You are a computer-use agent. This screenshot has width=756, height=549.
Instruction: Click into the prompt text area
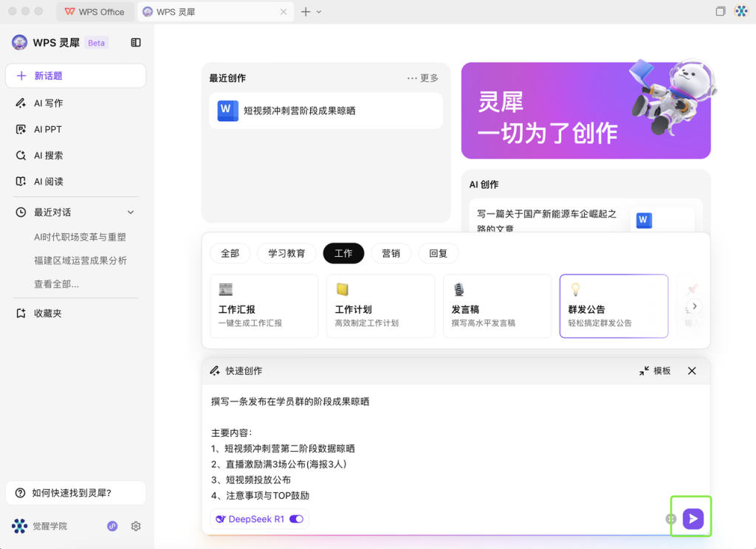456,448
